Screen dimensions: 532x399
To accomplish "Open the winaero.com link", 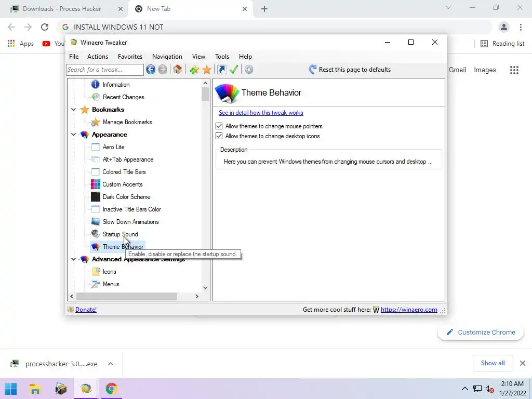I will pyautogui.click(x=409, y=310).
